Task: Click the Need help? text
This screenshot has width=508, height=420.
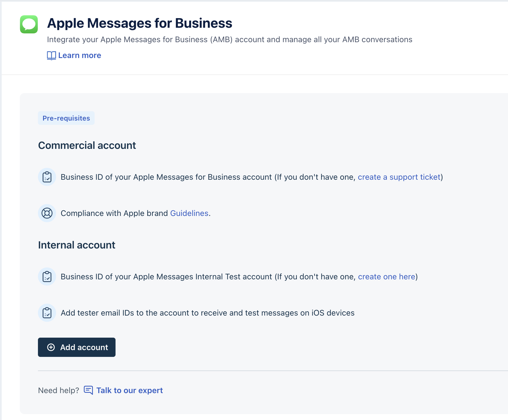Action: point(59,391)
